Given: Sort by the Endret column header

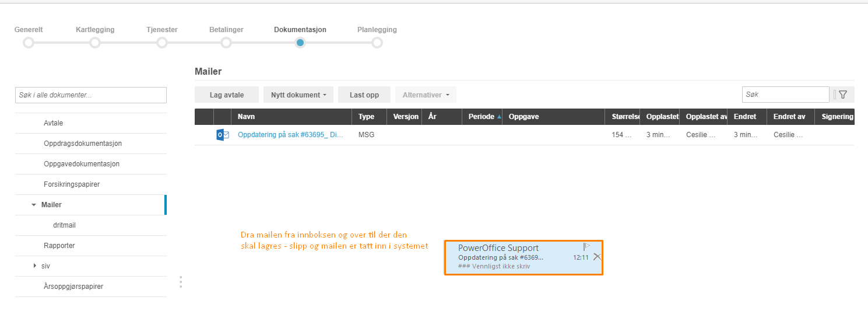Looking at the screenshot, I should pyautogui.click(x=747, y=117).
